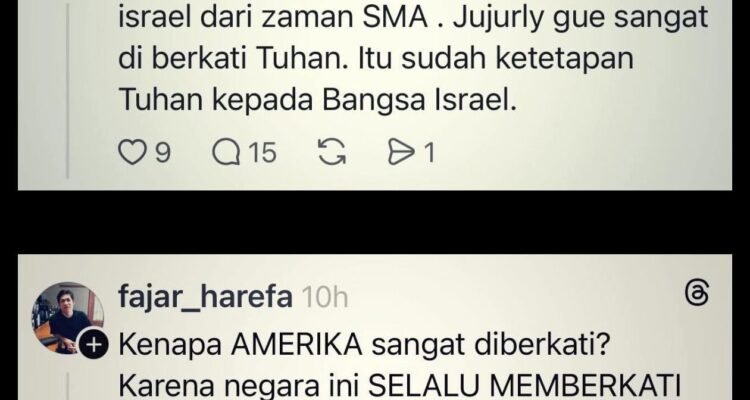Click the thread line beside the upper post
Screen dimensions: 750x400
click(x=67, y=89)
